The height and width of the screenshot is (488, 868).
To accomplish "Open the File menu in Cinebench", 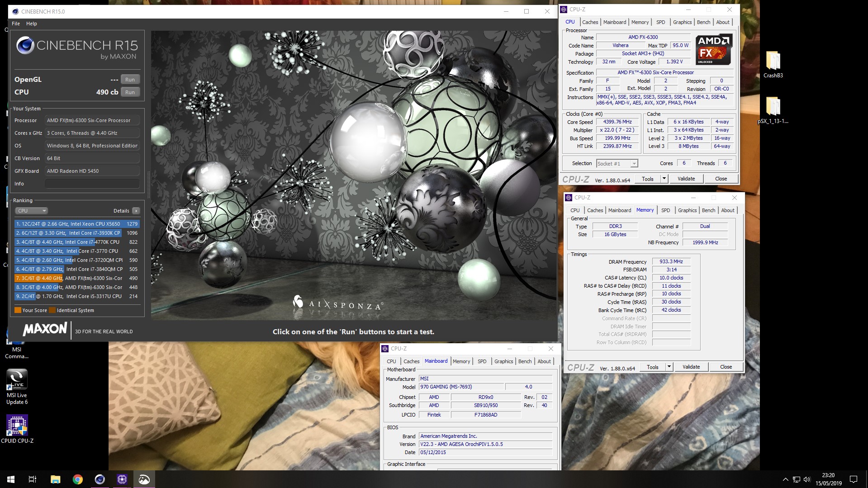I will (x=16, y=24).
